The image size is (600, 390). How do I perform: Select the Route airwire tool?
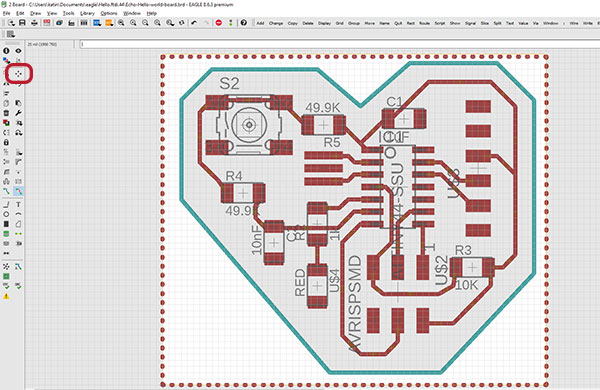[6, 191]
